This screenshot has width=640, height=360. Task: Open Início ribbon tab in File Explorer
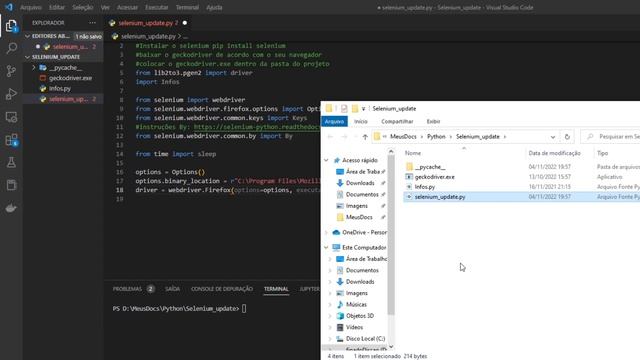tap(361, 121)
